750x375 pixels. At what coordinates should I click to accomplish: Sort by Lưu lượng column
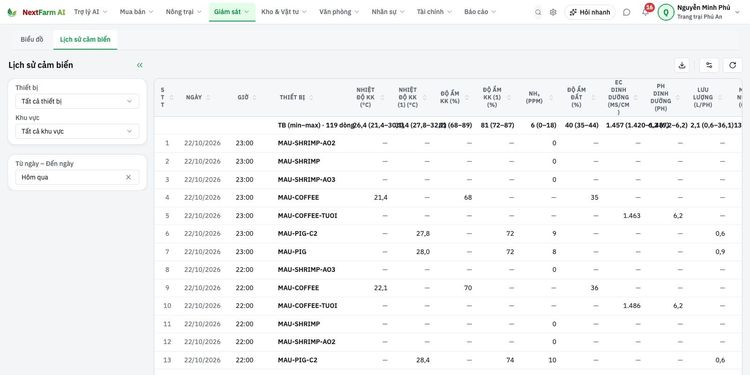coord(720,98)
